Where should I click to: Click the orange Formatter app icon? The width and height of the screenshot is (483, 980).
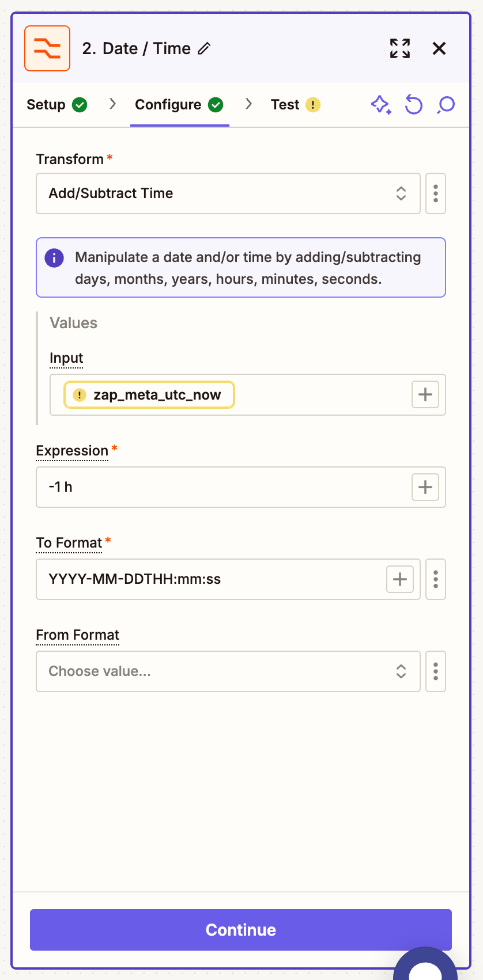point(47,48)
